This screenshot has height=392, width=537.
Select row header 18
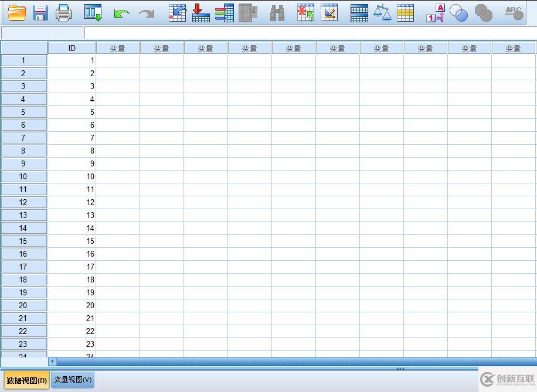(x=24, y=279)
